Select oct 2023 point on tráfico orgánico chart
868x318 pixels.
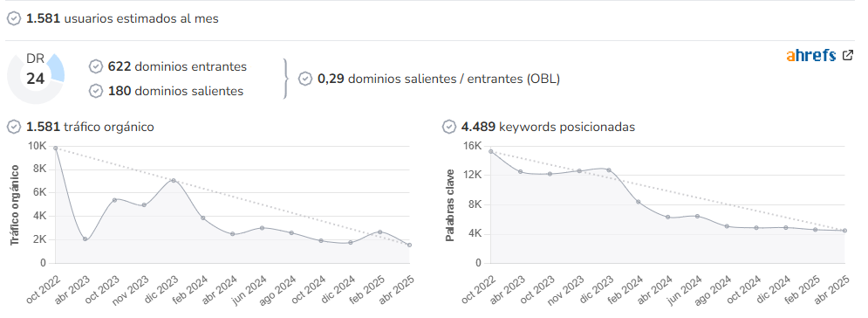tap(114, 200)
